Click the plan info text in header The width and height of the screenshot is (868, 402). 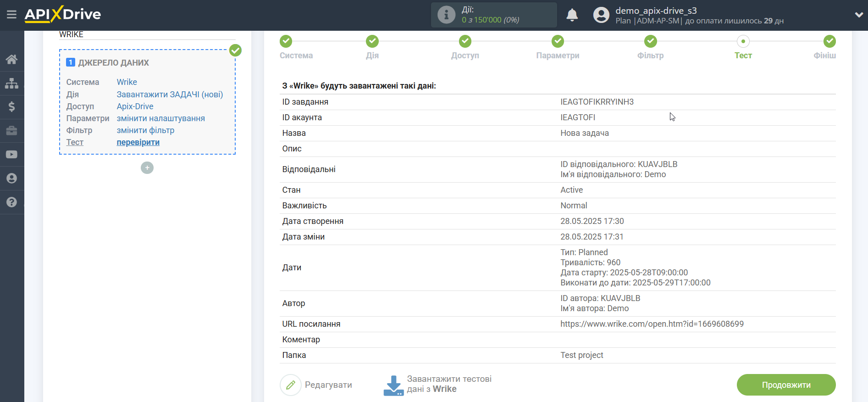tap(699, 21)
